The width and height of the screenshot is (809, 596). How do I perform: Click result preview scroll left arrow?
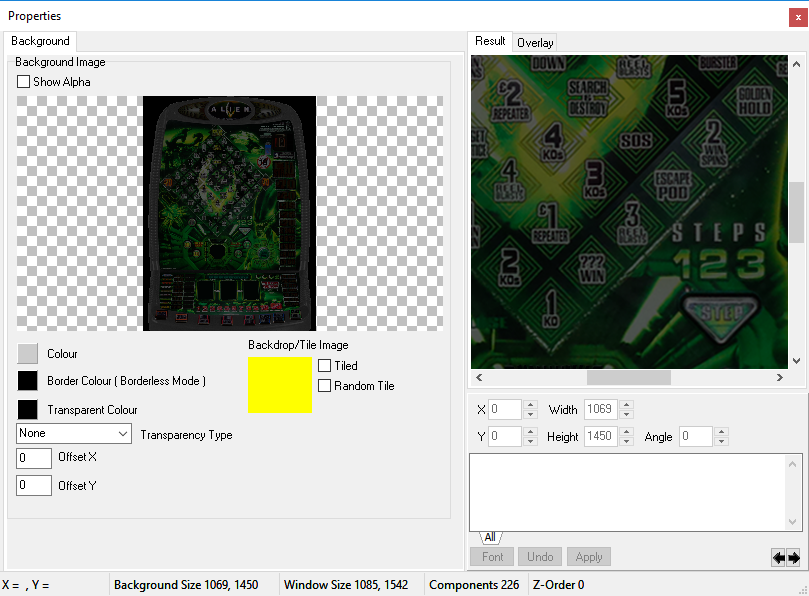click(x=479, y=378)
